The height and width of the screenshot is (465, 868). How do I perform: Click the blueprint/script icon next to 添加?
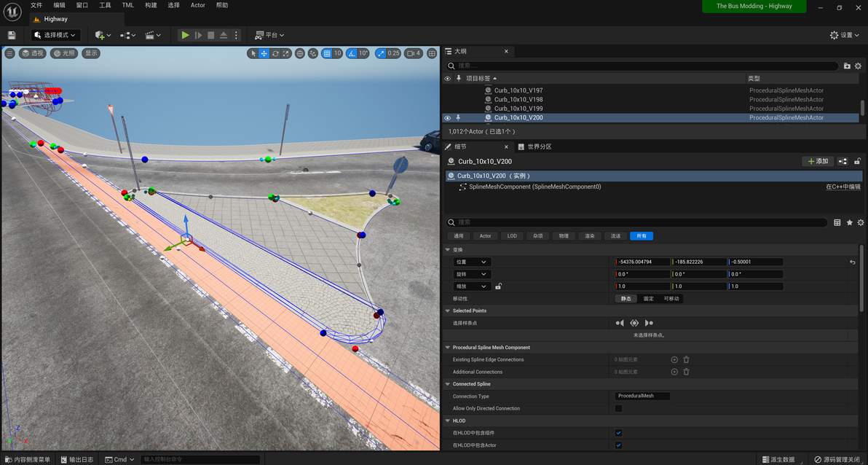pos(843,161)
